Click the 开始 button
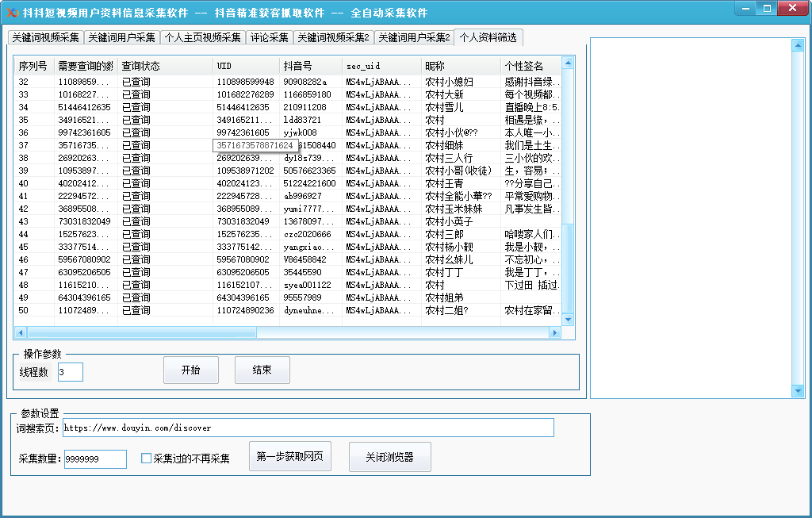The width and height of the screenshot is (812, 518). point(190,370)
